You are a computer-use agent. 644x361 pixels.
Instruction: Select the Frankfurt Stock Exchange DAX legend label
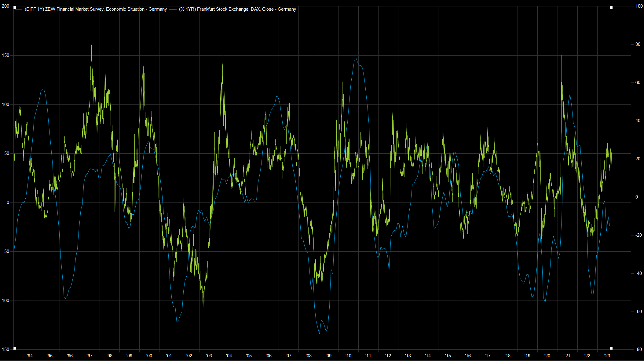tap(237, 9)
